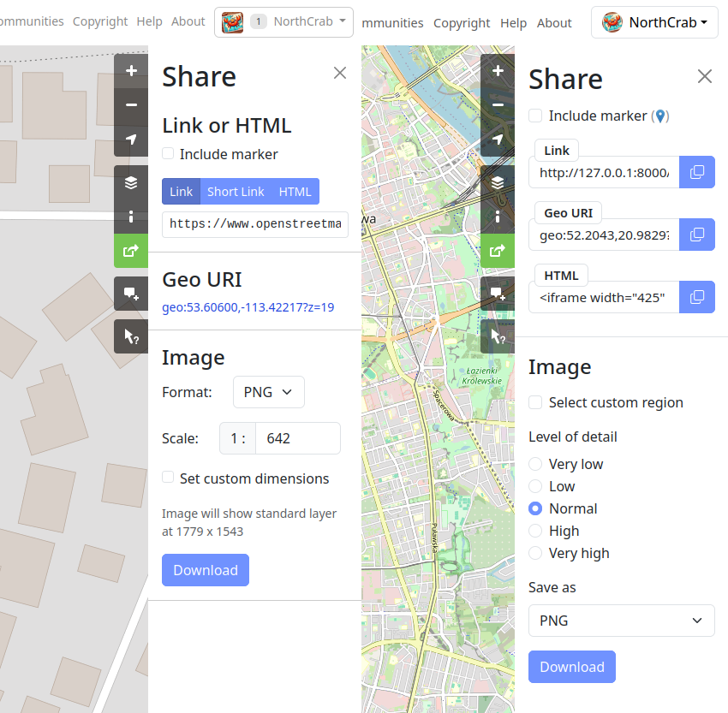Select Normal level of detail
This screenshot has height=713, width=728.
[535, 508]
